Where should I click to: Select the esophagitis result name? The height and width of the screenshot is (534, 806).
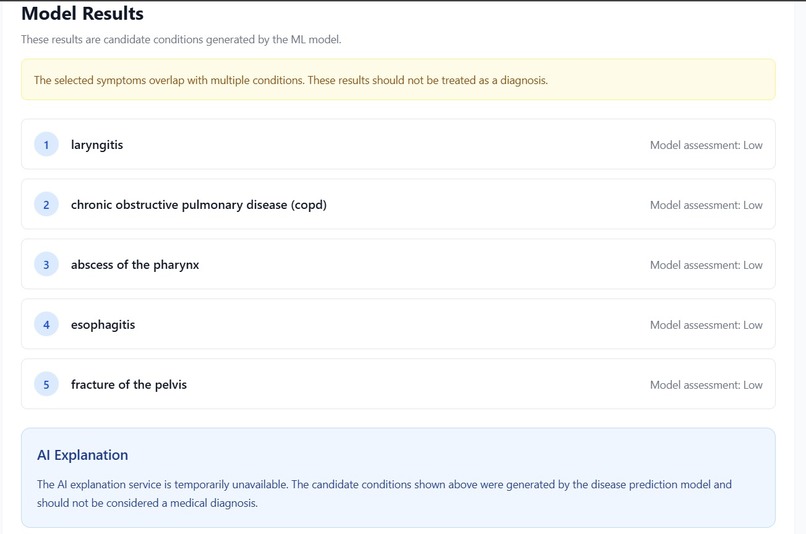tap(103, 325)
